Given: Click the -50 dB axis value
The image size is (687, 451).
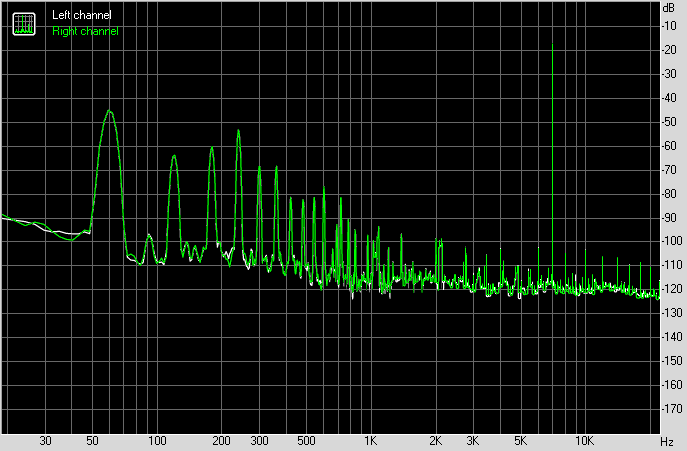Looking at the screenshot, I should [x=669, y=122].
